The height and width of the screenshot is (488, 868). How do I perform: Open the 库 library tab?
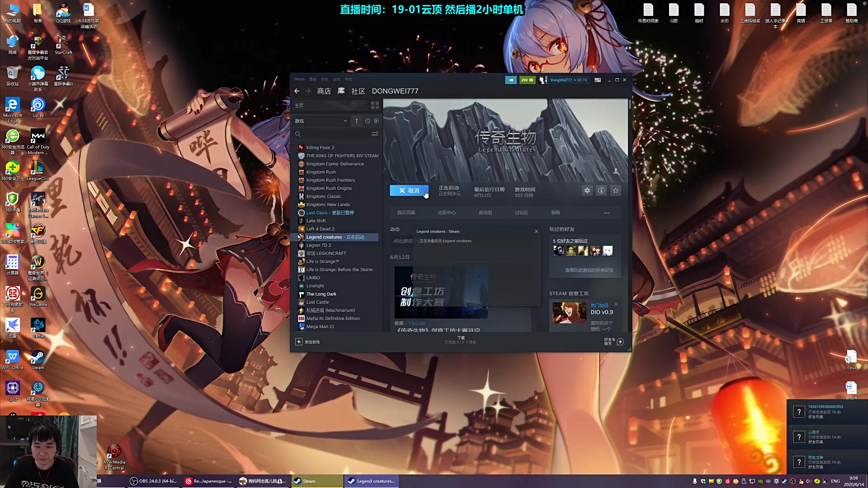coord(341,91)
